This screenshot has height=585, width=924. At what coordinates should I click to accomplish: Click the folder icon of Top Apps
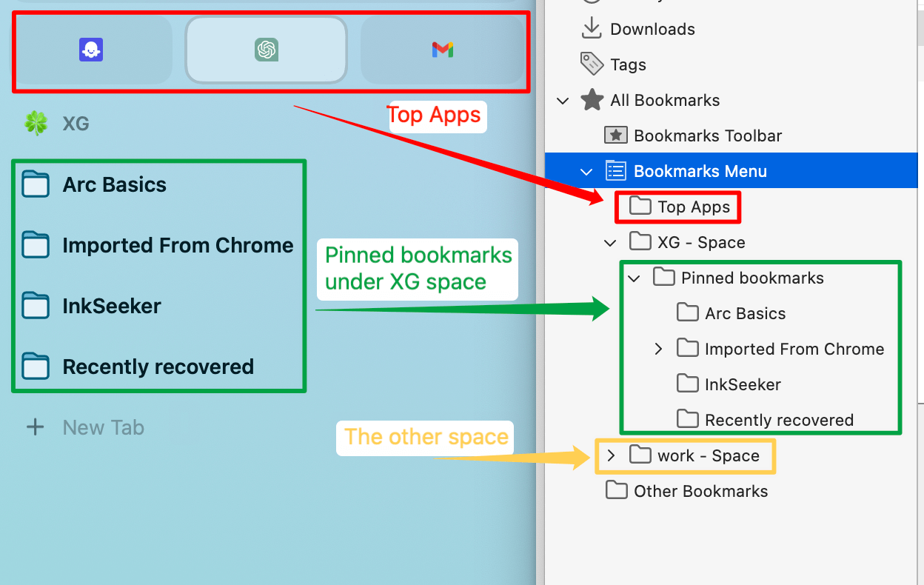(x=640, y=206)
